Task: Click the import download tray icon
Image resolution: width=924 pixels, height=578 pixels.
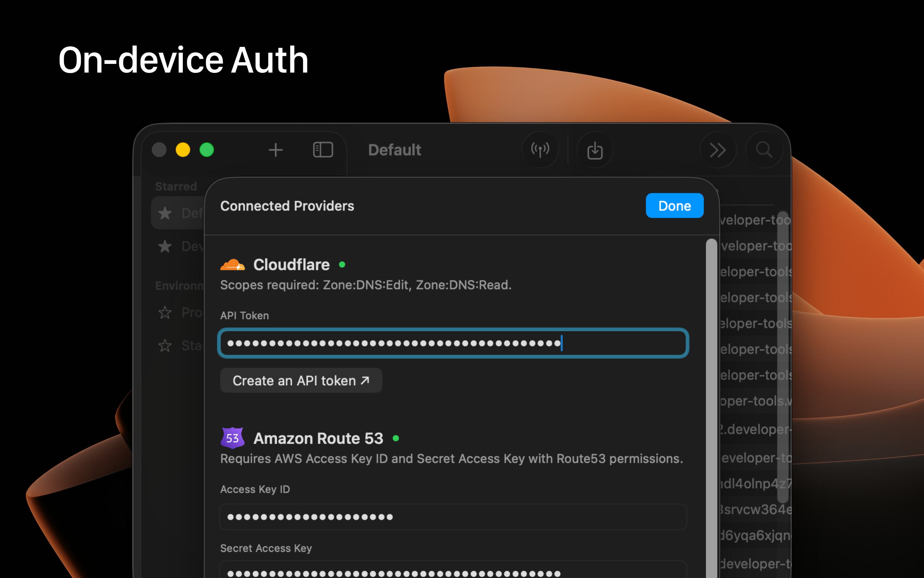Action: [x=595, y=150]
